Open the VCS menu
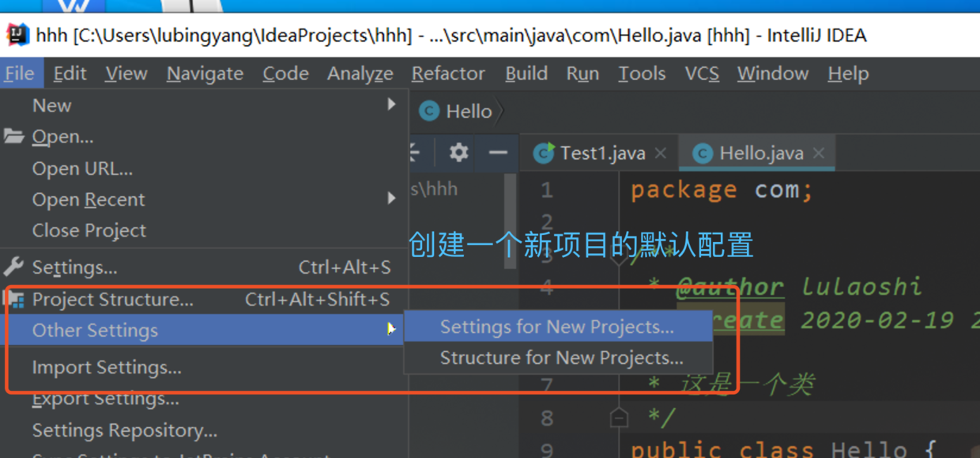980x458 pixels. click(x=702, y=74)
